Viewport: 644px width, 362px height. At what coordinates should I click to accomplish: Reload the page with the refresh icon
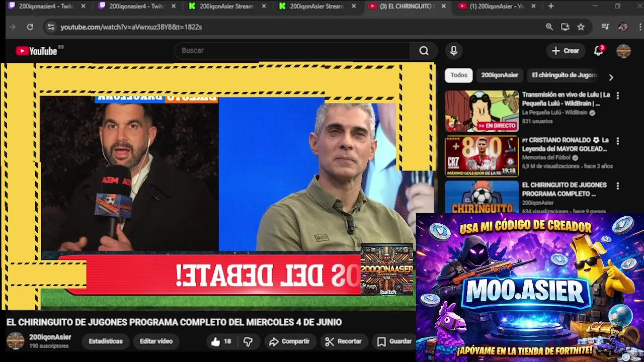click(30, 27)
